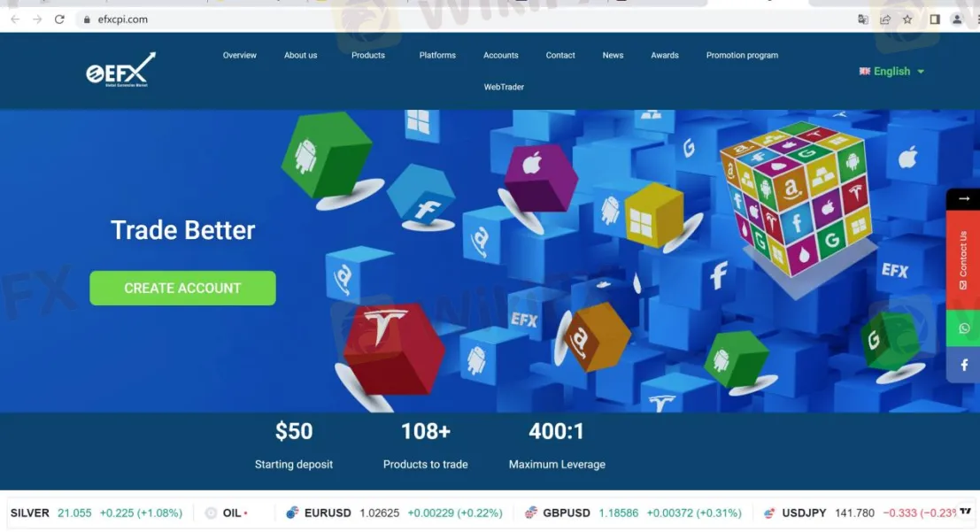Click the OIL symbol icon in ticker

[212, 513]
